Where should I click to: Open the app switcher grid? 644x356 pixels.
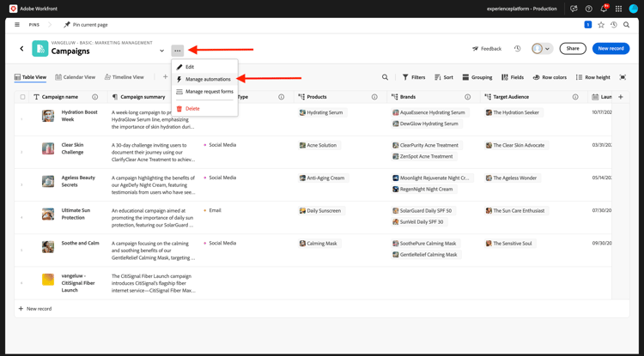(x=618, y=9)
